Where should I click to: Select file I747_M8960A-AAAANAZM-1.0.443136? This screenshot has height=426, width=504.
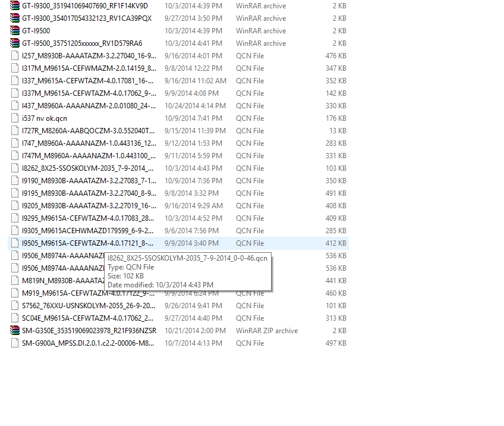89,143
